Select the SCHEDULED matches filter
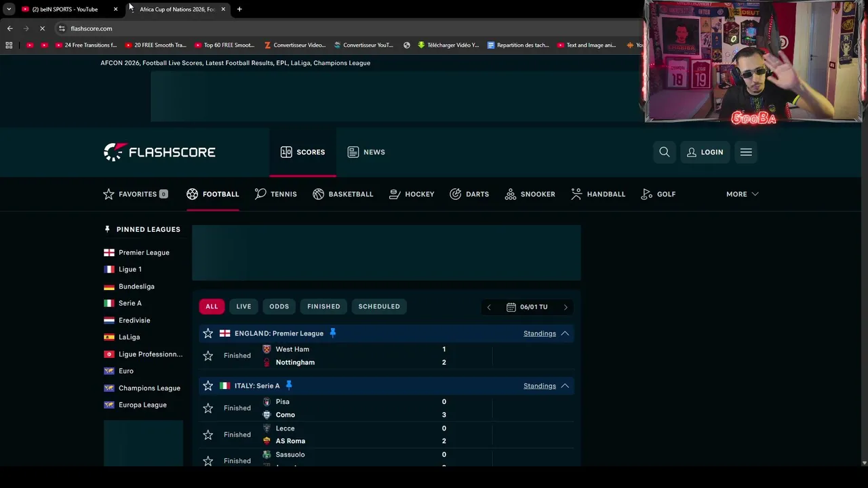 (379, 306)
